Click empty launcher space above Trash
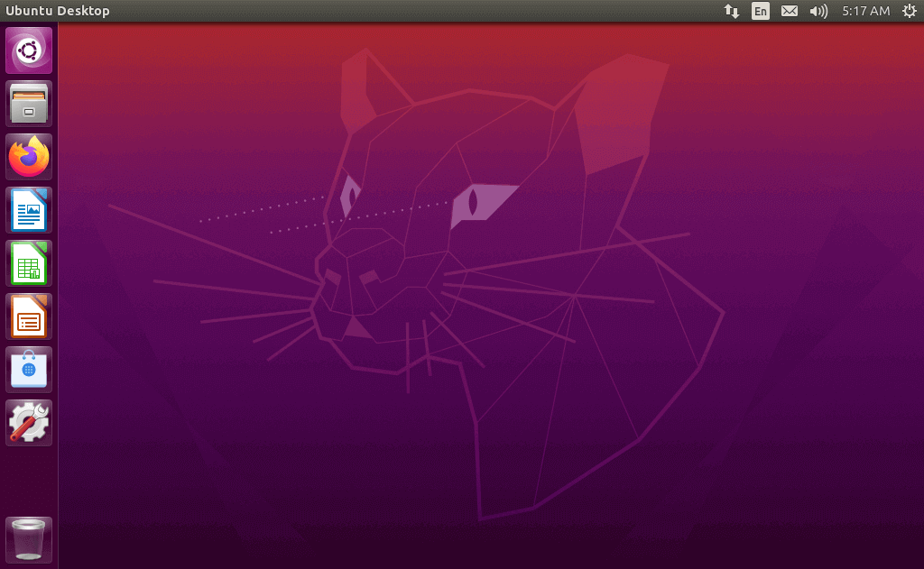 (x=29, y=478)
